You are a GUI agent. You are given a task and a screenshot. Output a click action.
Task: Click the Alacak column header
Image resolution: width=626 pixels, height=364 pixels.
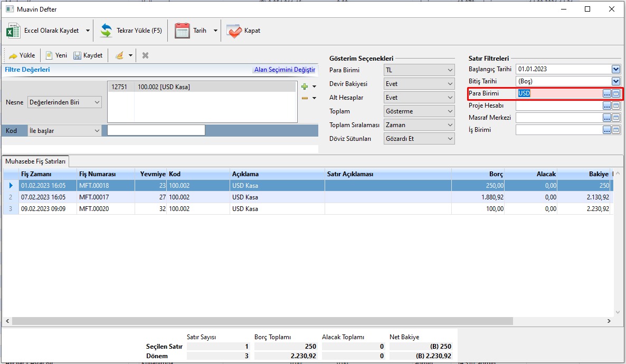(x=531, y=174)
